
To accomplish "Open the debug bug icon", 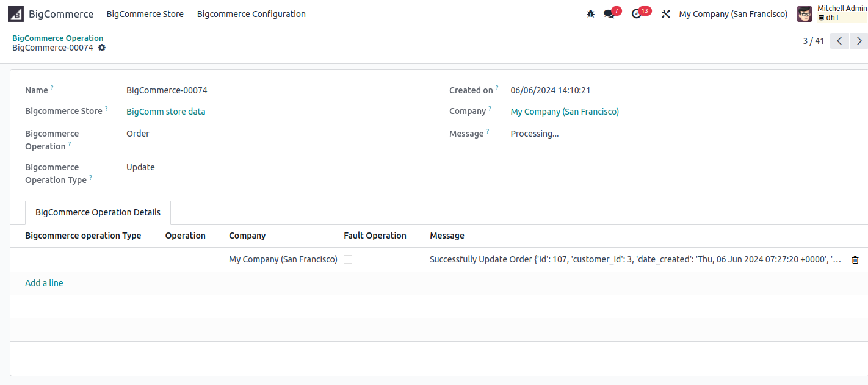I will pos(590,14).
